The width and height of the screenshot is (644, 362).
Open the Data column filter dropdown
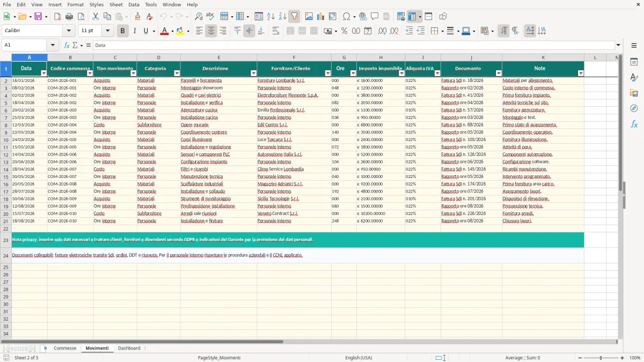click(x=44, y=73)
